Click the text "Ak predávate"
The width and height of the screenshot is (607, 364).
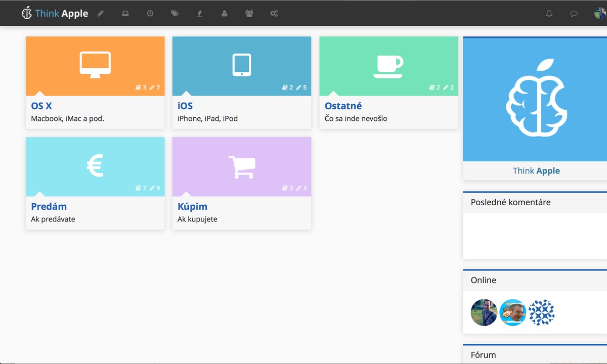(53, 219)
